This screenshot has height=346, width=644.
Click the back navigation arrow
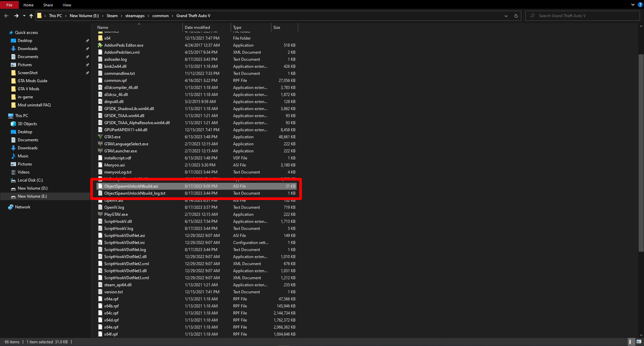click(x=6, y=15)
